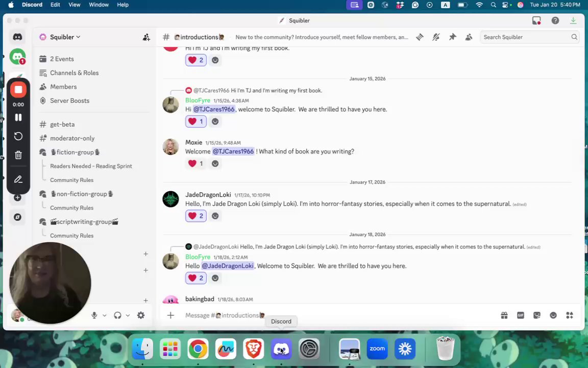Open server icon with red notification badge
The width and height of the screenshot is (588, 368).
(18, 57)
